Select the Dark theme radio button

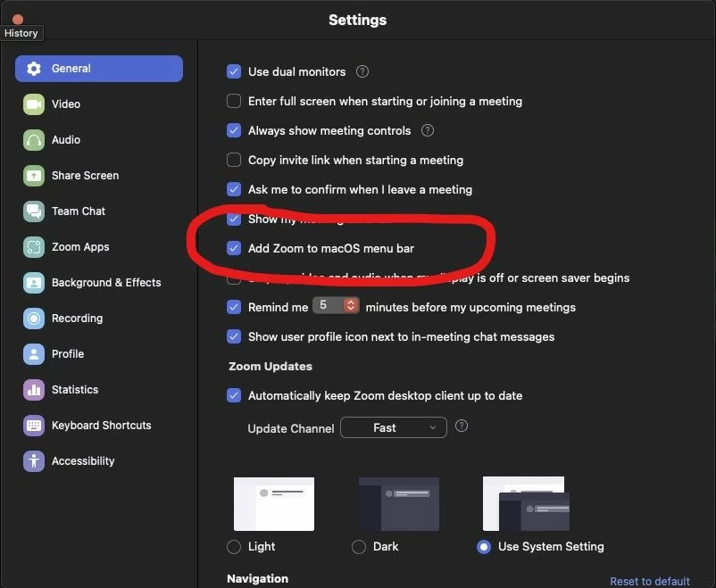359,547
